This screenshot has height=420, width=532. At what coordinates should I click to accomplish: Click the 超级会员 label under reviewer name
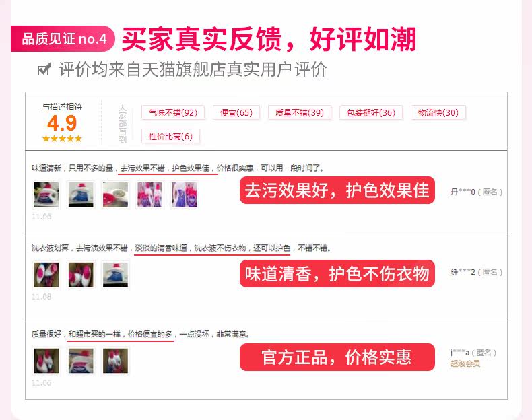click(465, 363)
